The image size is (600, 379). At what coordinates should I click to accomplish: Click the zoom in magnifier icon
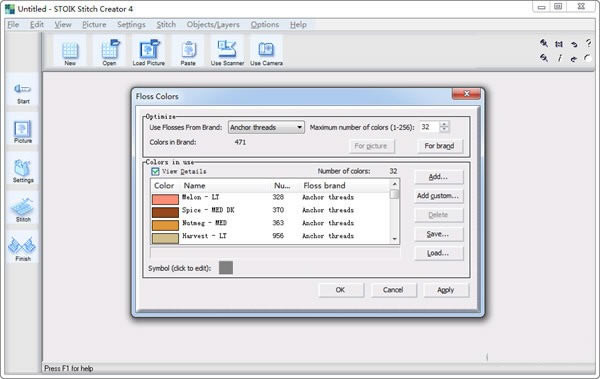pyautogui.click(x=544, y=43)
